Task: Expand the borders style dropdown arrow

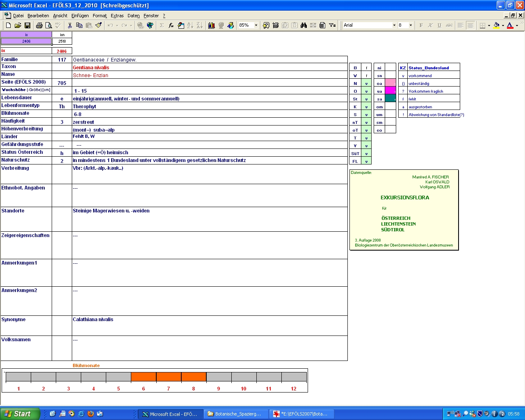Action: (x=489, y=25)
